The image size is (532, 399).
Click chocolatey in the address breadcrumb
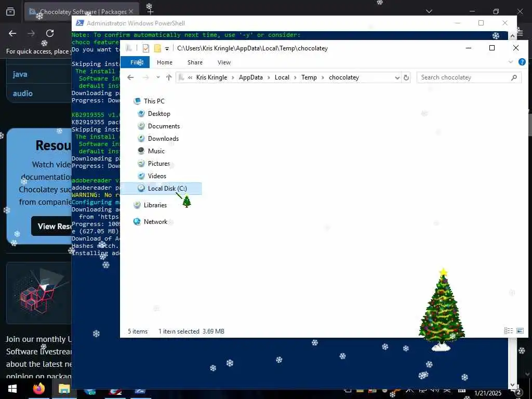click(x=344, y=77)
